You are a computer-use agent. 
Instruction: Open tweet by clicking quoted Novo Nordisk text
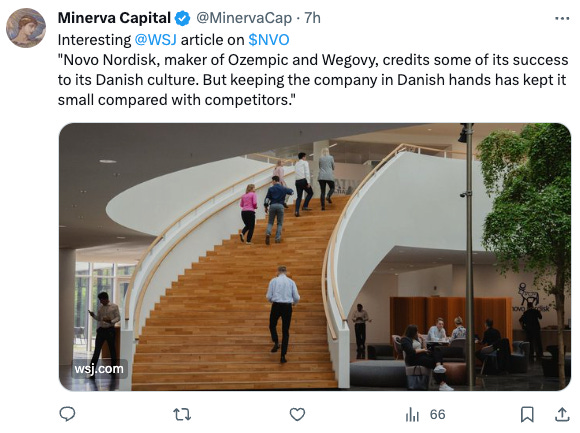[313, 80]
